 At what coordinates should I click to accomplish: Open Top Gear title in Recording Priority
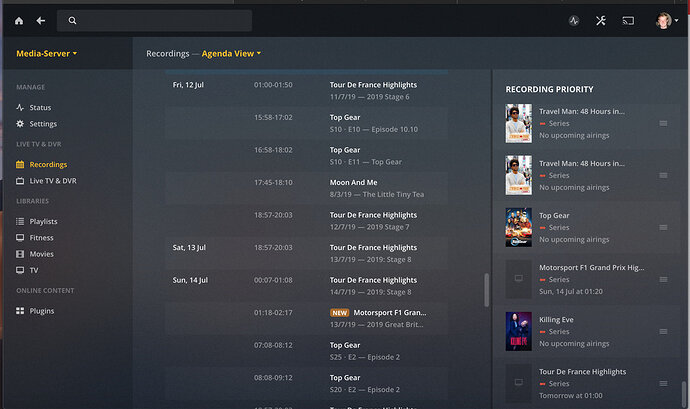554,215
